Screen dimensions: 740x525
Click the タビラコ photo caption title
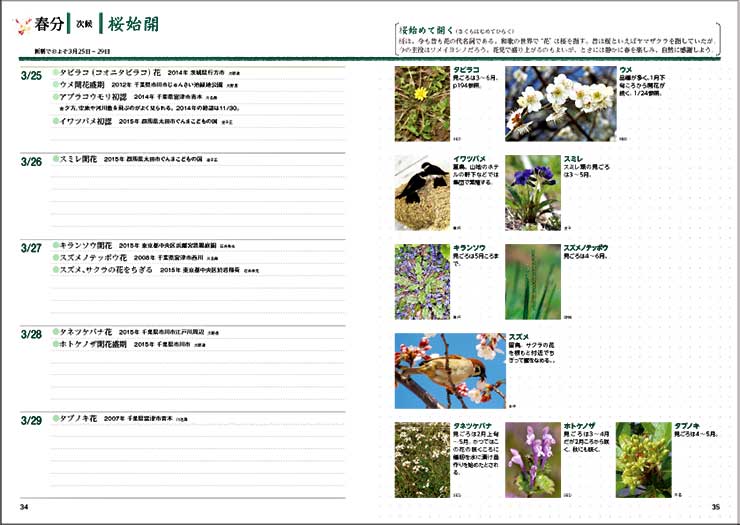(466, 70)
